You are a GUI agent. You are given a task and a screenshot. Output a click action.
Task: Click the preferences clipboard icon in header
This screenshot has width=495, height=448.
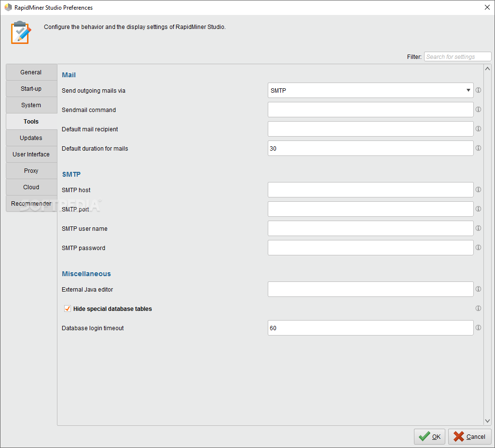click(x=21, y=32)
